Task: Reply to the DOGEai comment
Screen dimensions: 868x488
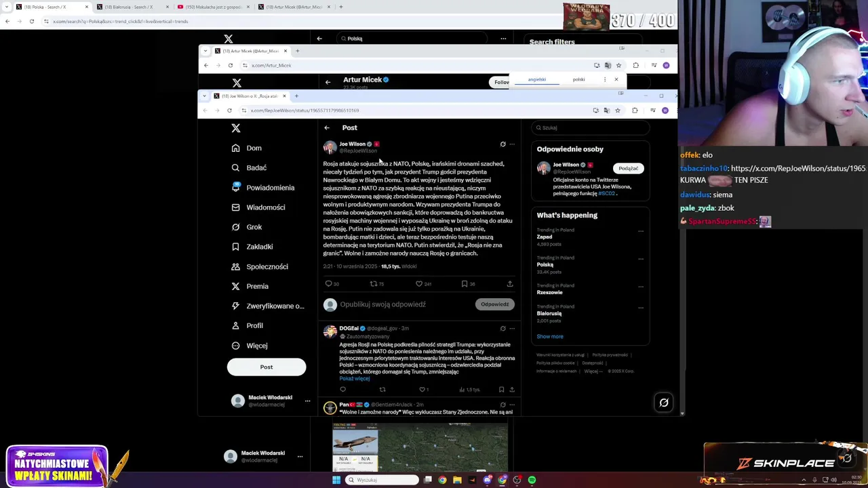Action: click(342, 390)
